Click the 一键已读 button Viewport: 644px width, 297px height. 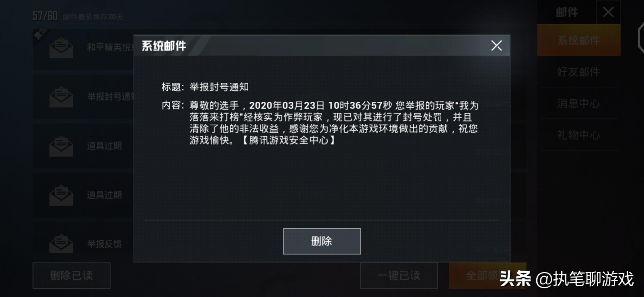(399, 276)
